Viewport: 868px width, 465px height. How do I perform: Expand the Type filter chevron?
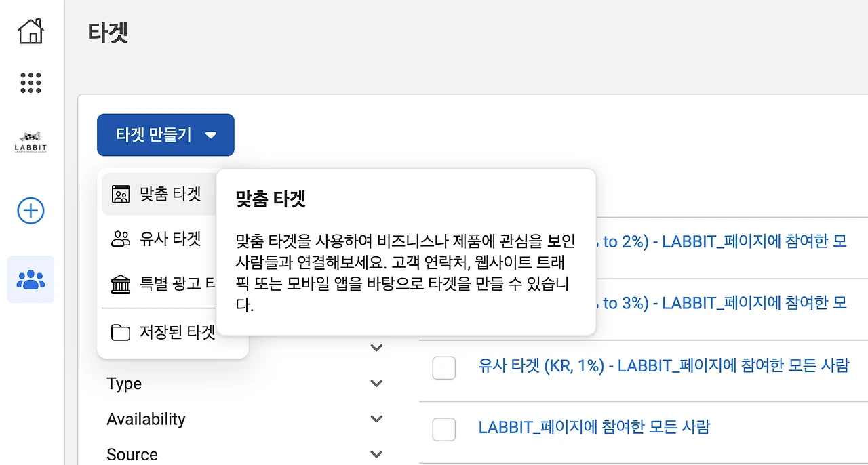pos(376,384)
